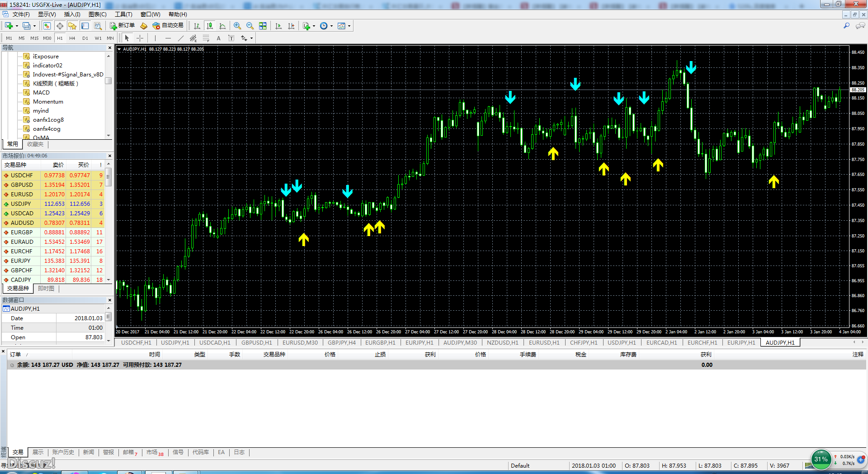Click the Periods clock icon
Image resolution: width=868 pixels, height=474 pixels.
point(324,26)
